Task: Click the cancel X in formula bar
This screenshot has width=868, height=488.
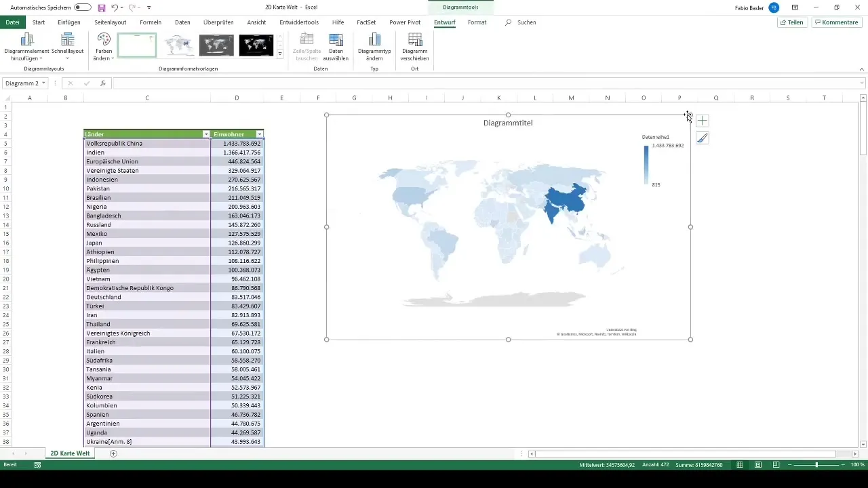Action: (69, 83)
